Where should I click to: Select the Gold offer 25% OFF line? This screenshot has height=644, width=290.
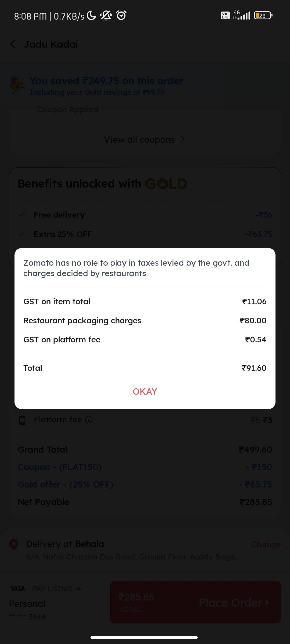pyautogui.click(x=66, y=484)
